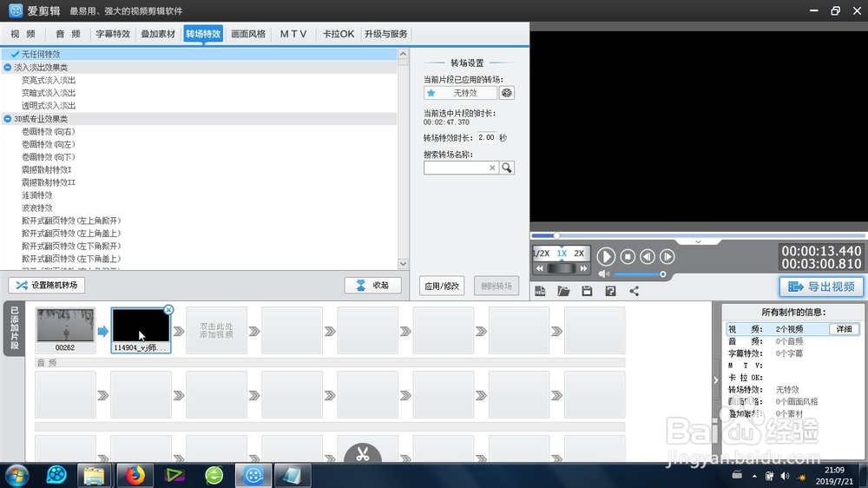
Task: Click the jog wheel speed slider
Action: pyautogui.click(x=562, y=268)
